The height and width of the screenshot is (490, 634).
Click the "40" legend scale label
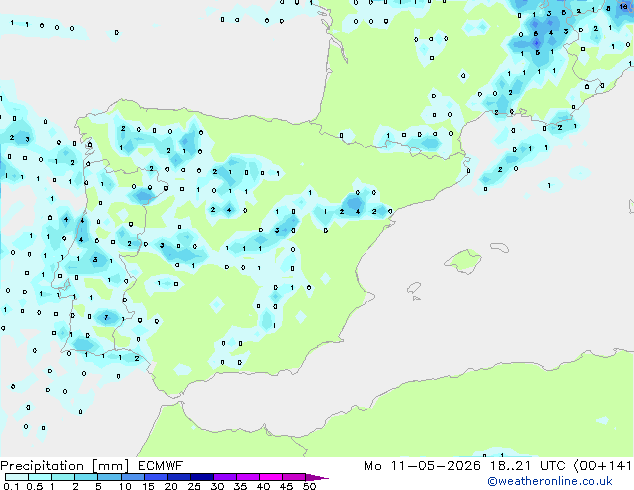tap(263, 486)
